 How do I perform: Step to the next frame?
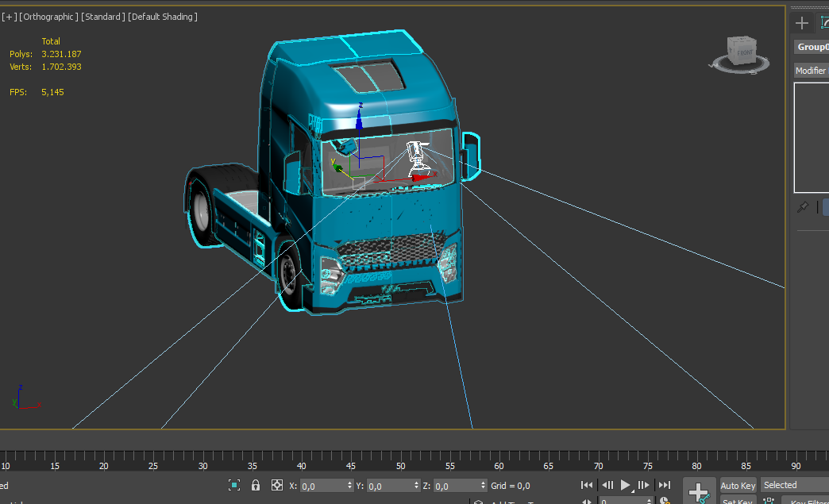(644, 485)
